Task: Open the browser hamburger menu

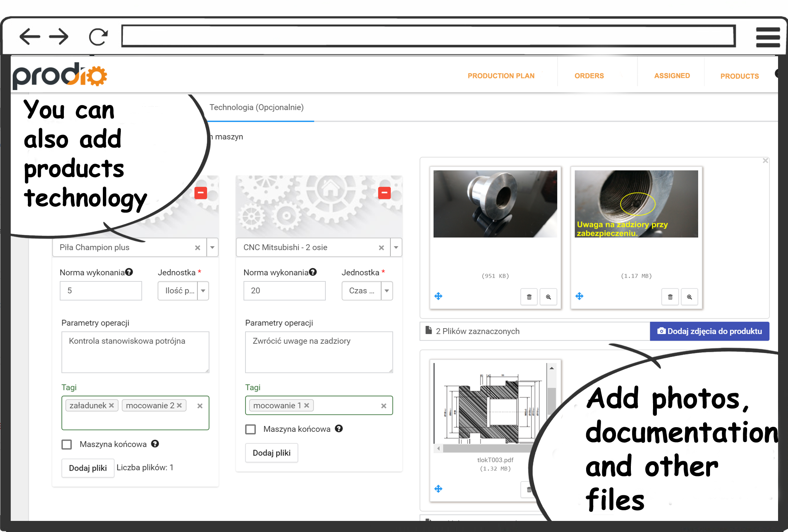Action: pyautogui.click(x=768, y=37)
